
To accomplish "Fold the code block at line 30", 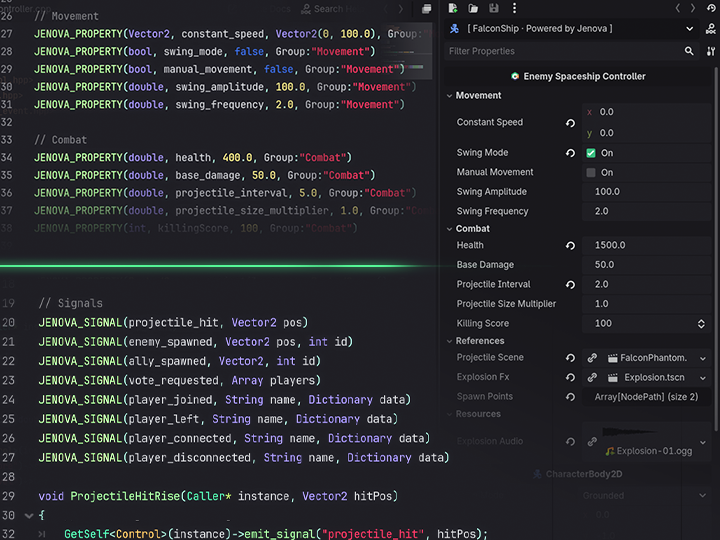I will coord(29,516).
